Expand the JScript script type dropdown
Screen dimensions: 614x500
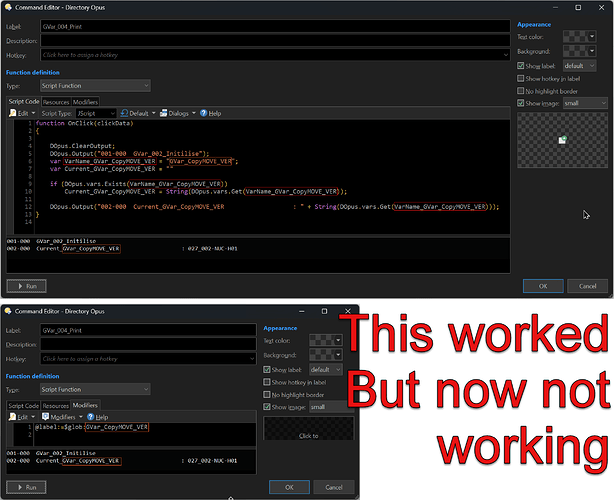[x=96, y=113]
